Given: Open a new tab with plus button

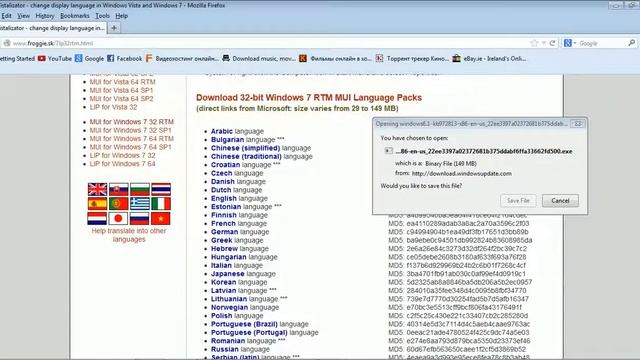Looking at the screenshot, I should [x=114, y=28].
